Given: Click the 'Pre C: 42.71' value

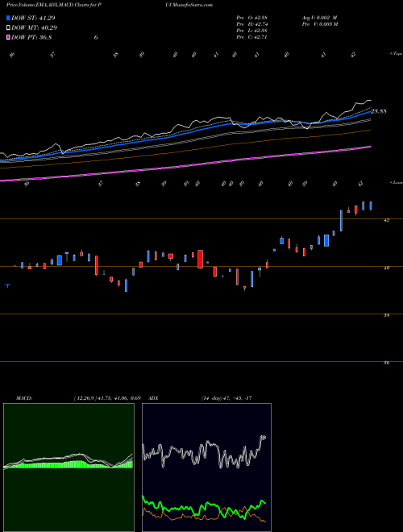Looking at the screenshot, I should pos(252,37).
